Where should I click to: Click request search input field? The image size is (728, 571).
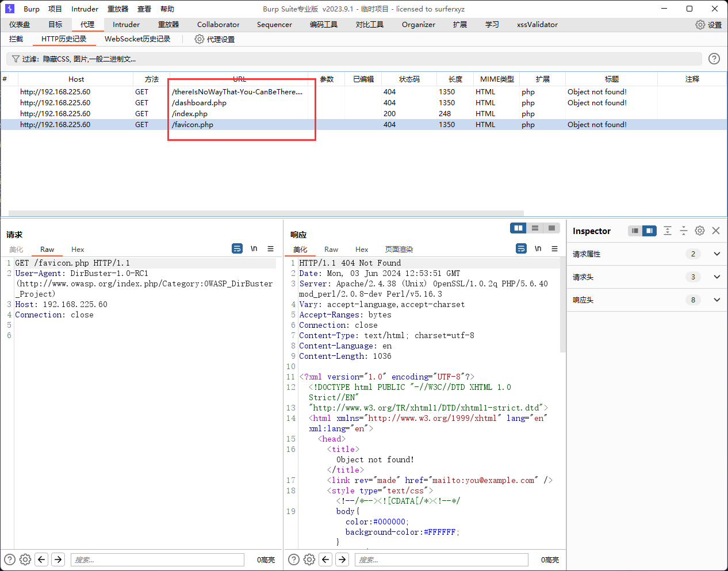(x=158, y=559)
